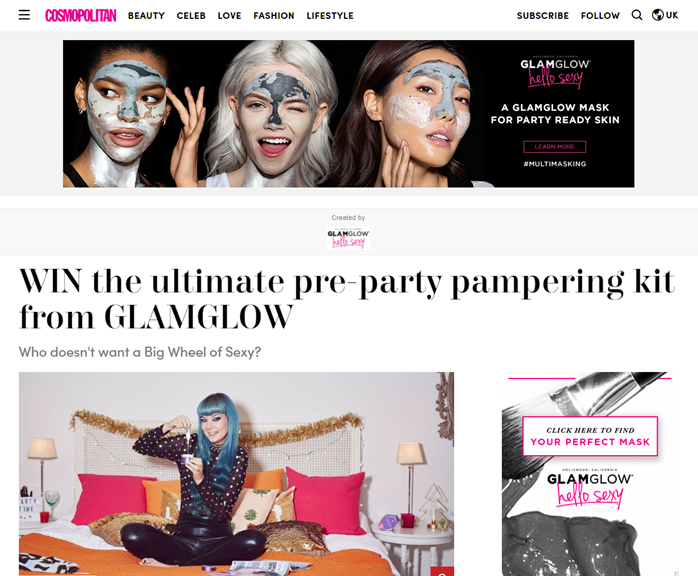The image size is (698, 576).
Task: Click the GLAMGLOW hello sexy sidebar ad logo
Action: [x=590, y=489]
